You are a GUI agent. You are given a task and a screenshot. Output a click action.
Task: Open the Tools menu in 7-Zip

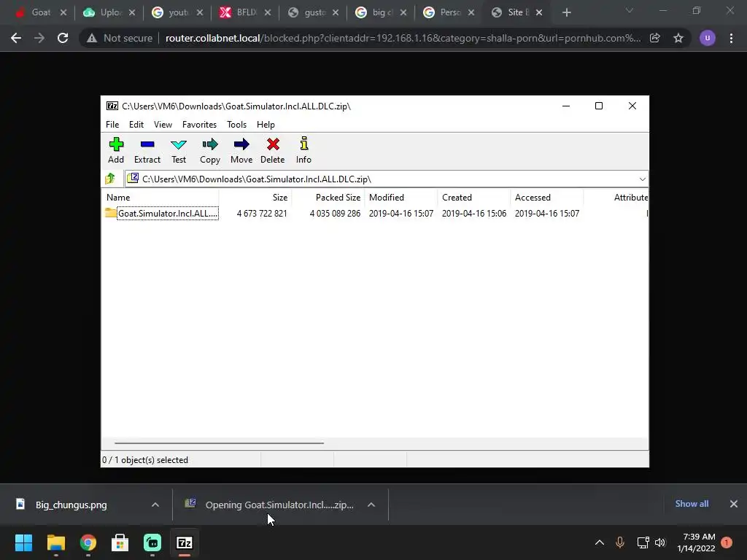point(237,124)
